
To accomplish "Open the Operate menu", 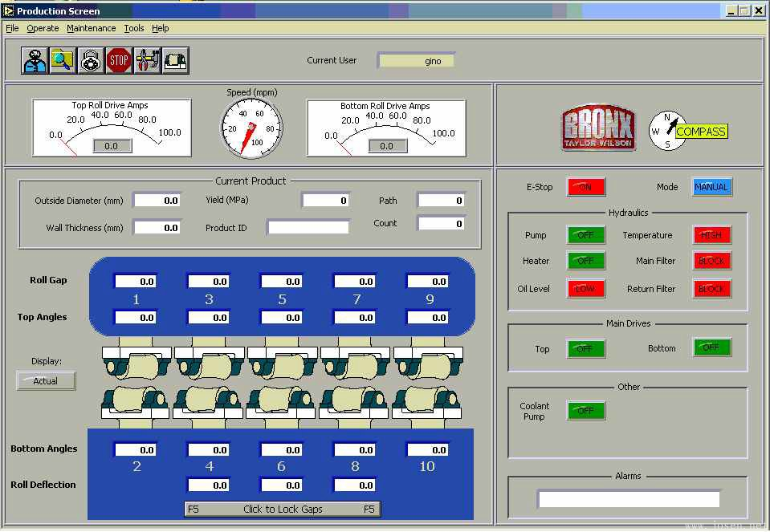I will [x=43, y=28].
